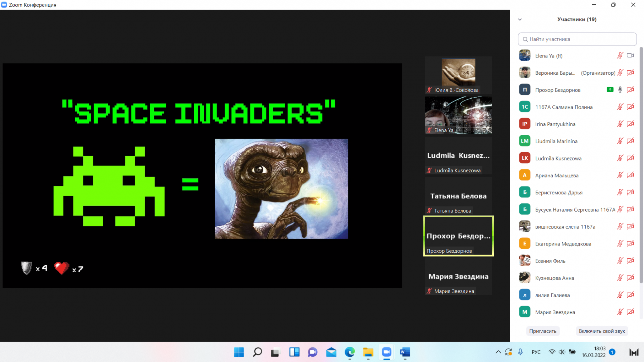Click the muted mic icon for Есения Филь
This screenshot has height=362, width=644.
(620, 261)
